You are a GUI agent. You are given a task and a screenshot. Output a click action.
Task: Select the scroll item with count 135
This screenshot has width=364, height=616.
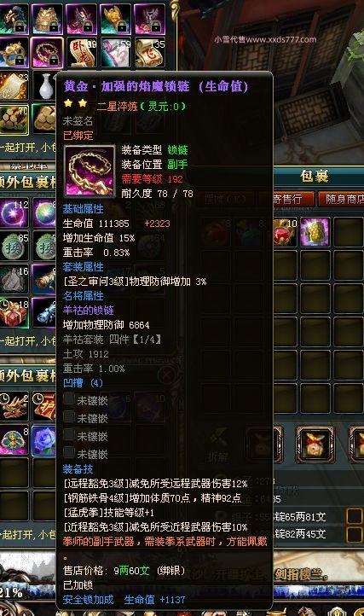[x=150, y=52]
